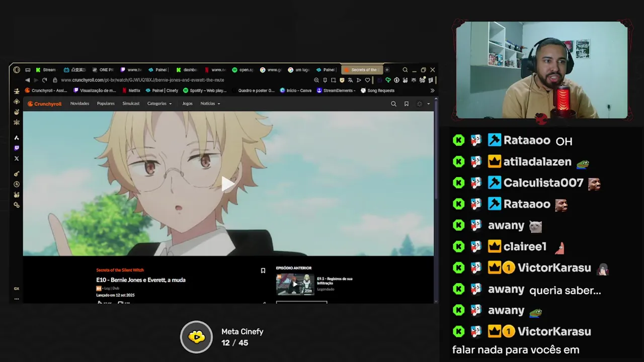Switch to the open.spotify tab
This screenshot has width=644, height=362.
click(x=243, y=70)
